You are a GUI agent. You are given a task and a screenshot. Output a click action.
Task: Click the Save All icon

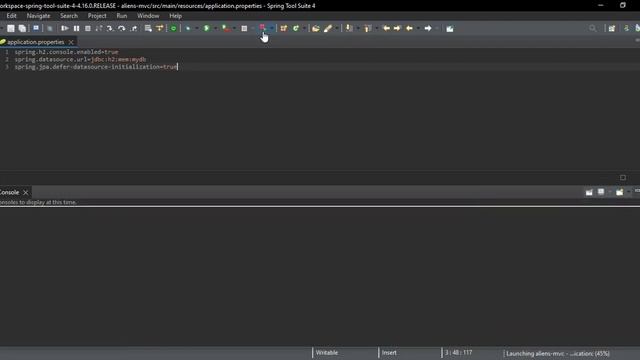coord(22,28)
